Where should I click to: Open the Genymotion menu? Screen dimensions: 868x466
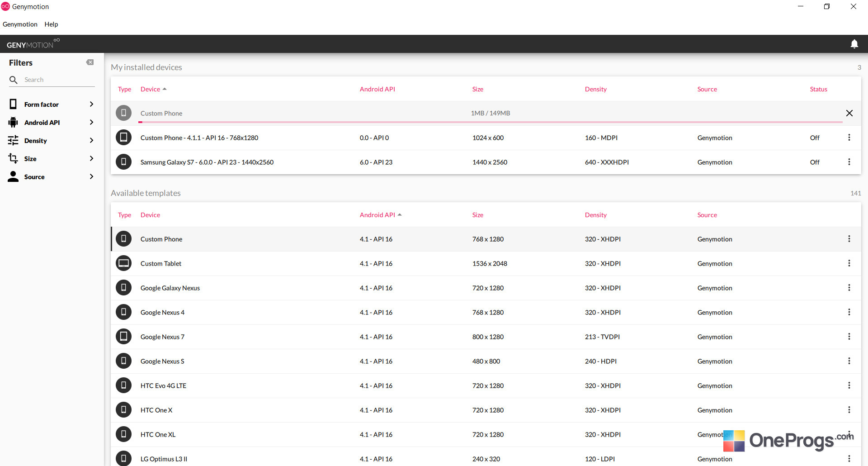[20, 24]
